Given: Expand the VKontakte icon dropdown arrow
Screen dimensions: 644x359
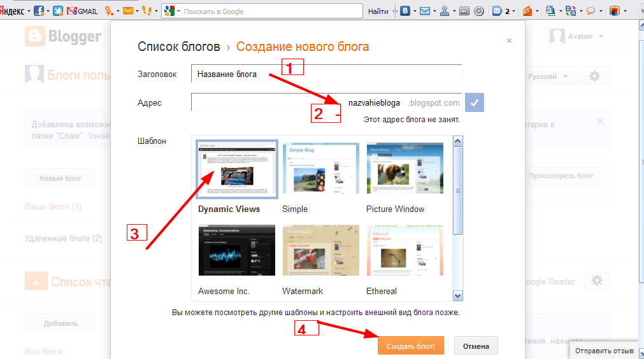Looking at the screenshot, I should coord(415,11).
